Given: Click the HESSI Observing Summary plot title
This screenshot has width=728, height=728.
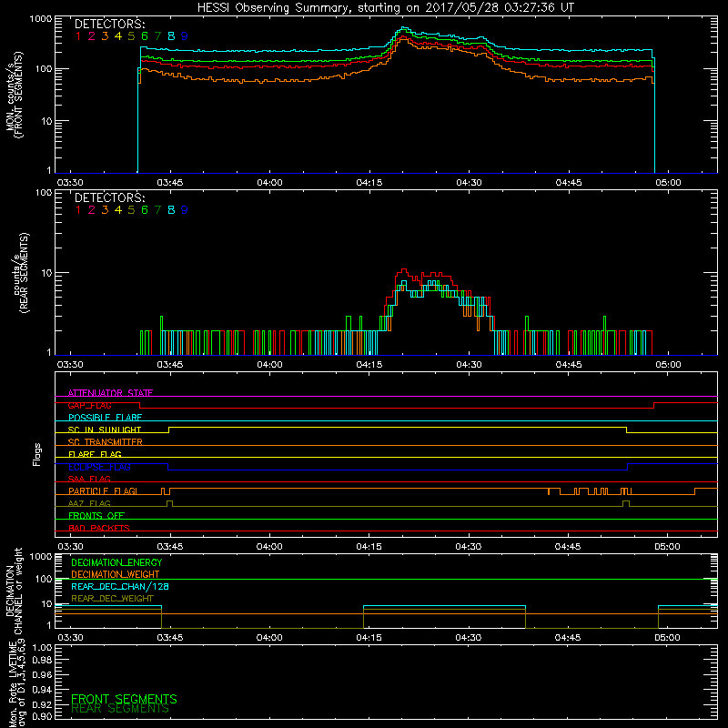Looking at the screenshot, I should pos(385,8).
